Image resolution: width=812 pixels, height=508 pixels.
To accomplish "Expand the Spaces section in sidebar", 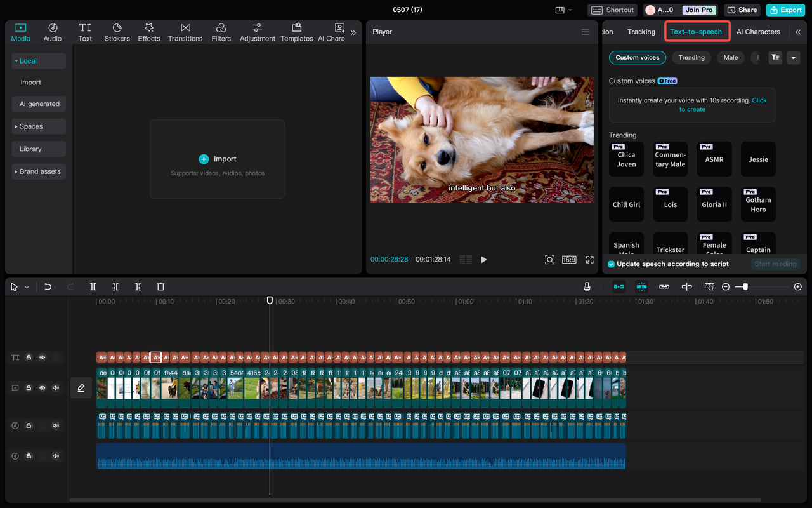I will 38,126.
